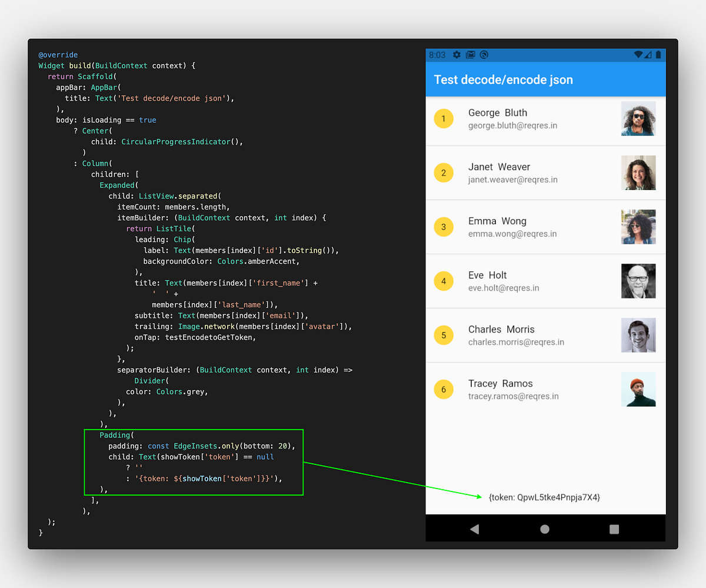
Task: Tap the Recent apps square button
Action: [x=614, y=529]
